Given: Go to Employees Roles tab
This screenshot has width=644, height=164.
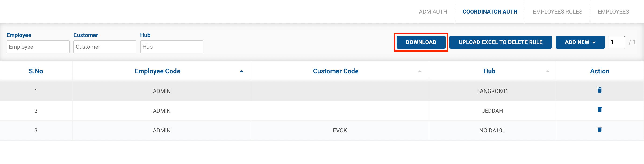Looking at the screenshot, I should click(557, 12).
